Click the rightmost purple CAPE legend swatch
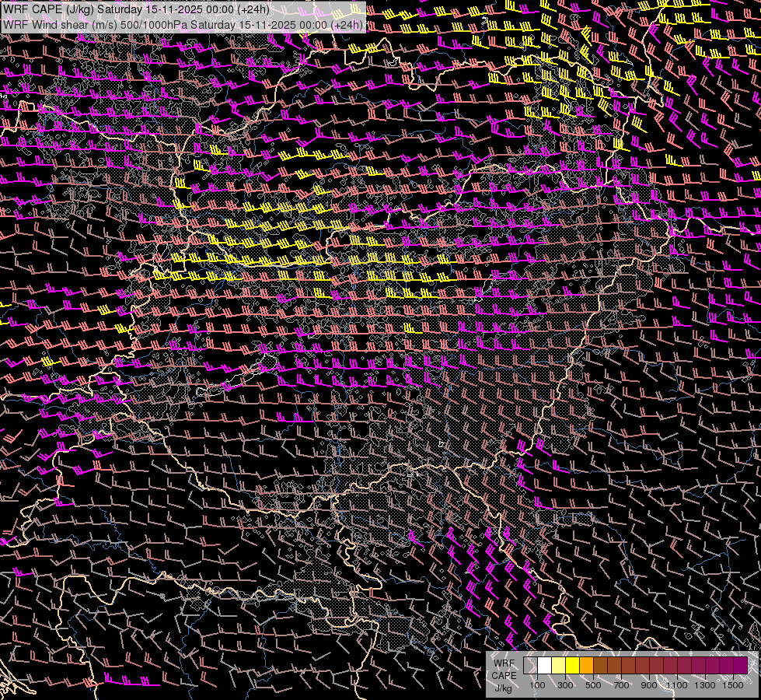 [740, 665]
